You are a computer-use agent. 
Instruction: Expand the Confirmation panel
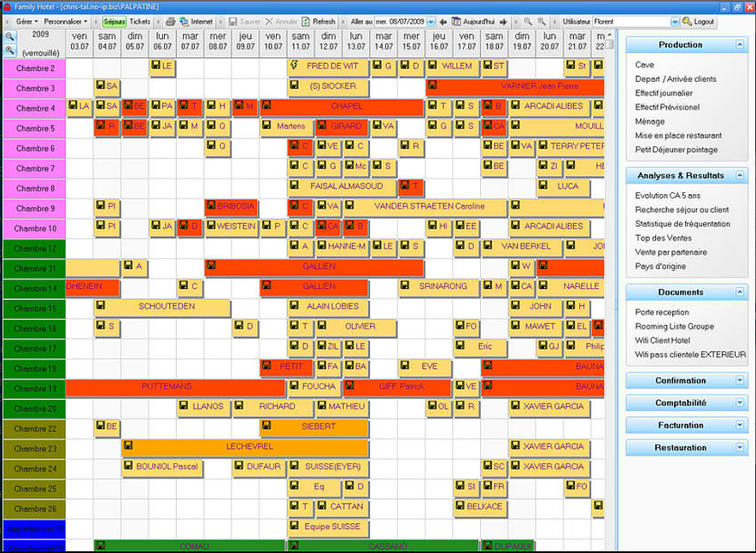[x=740, y=380]
